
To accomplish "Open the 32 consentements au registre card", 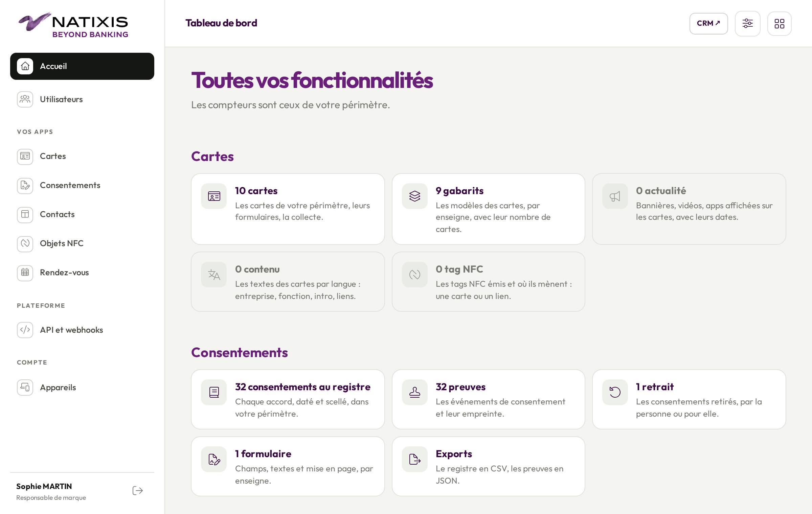I will point(288,399).
